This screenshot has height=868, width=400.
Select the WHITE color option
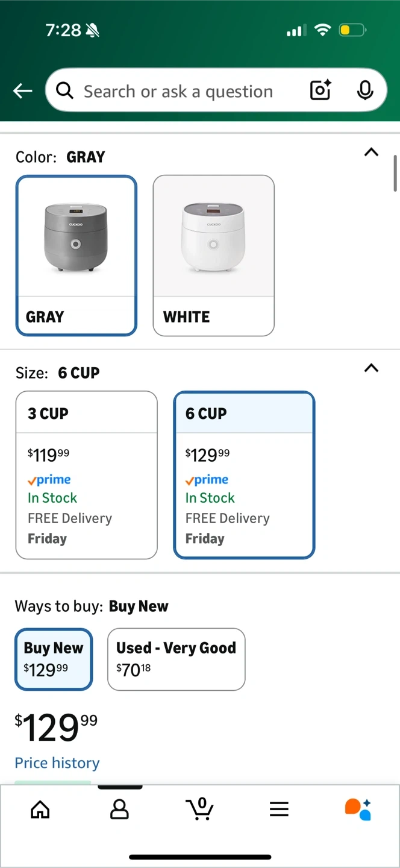click(x=214, y=255)
